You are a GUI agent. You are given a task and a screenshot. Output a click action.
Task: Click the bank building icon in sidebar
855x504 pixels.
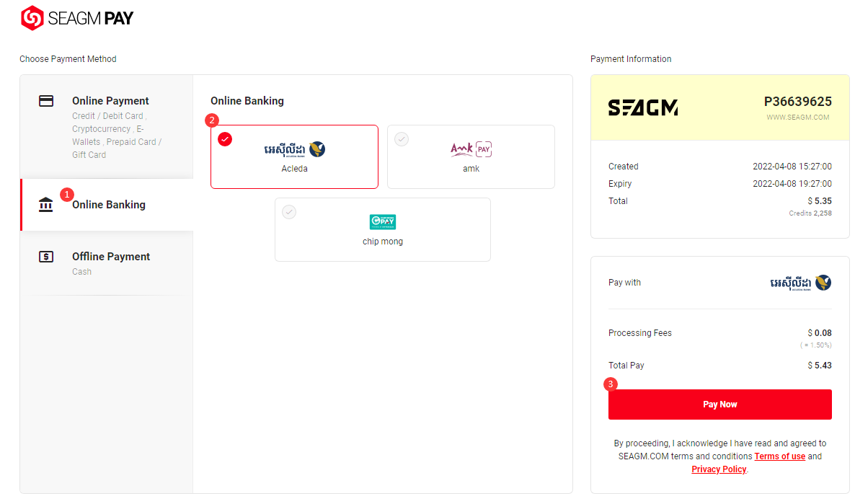coord(46,205)
